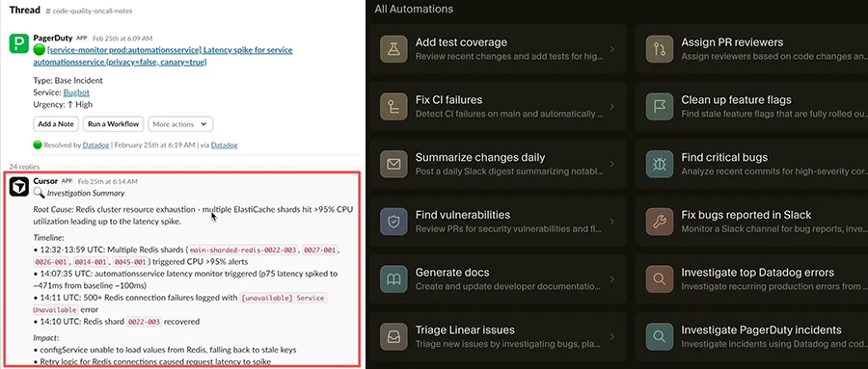Click the 0026-001 shard code tag
Viewport: 868px width, 369px height.
(x=51, y=262)
